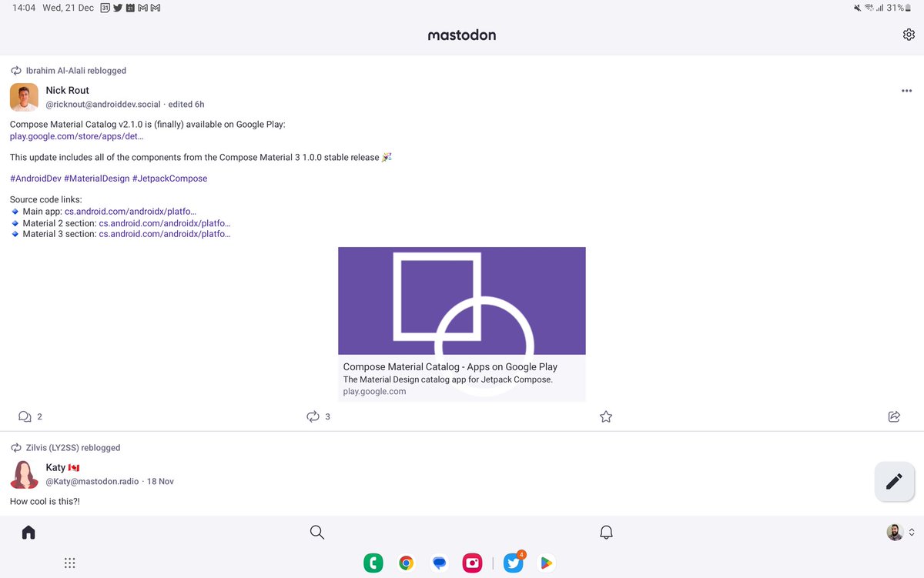Launch Twitter from taskbar

point(513,563)
